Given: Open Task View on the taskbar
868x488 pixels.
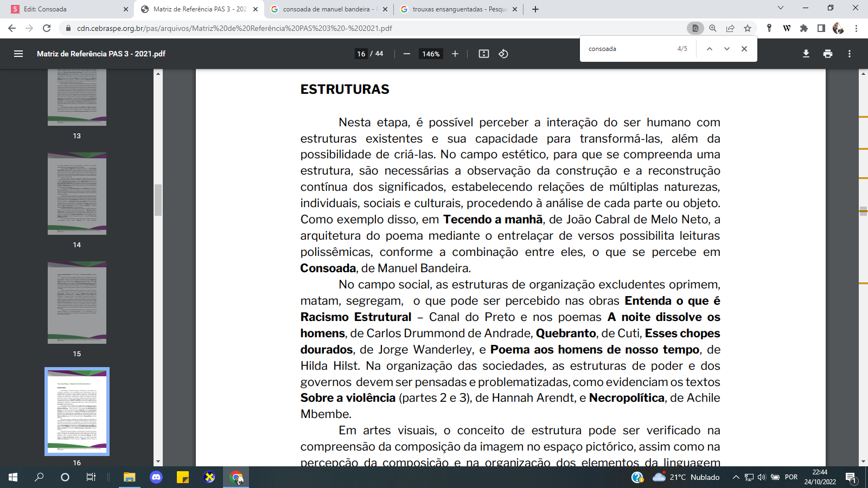Looking at the screenshot, I should (91, 477).
